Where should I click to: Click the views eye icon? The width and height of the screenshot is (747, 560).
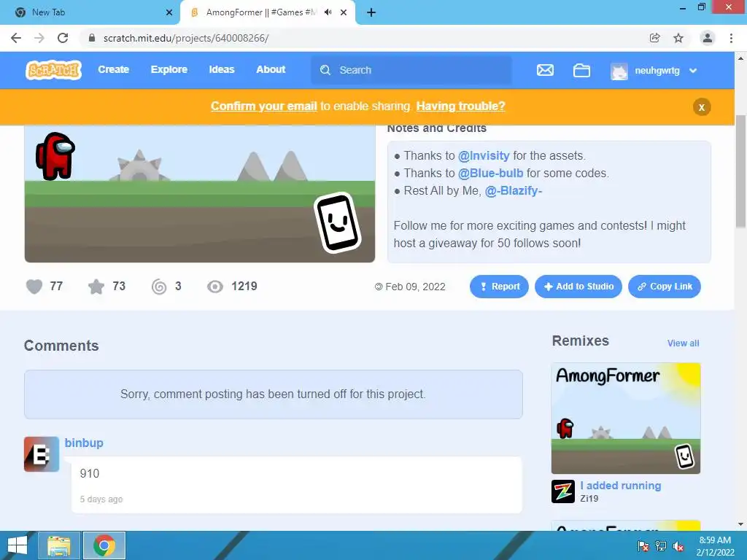tap(215, 287)
